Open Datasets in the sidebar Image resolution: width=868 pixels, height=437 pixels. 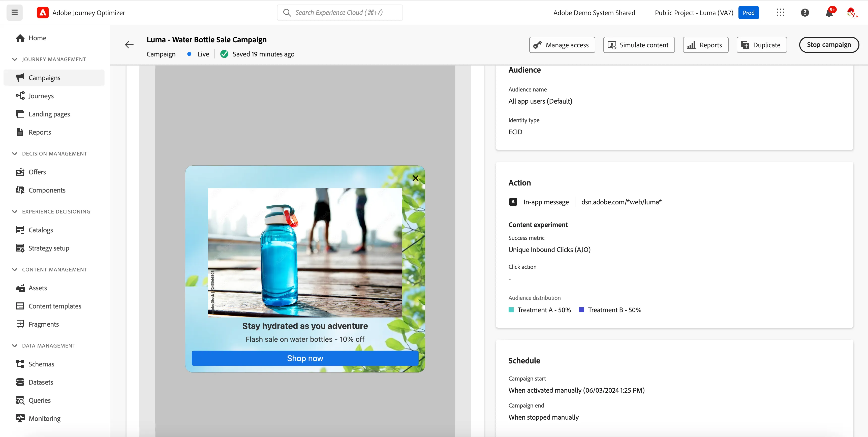point(54,382)
